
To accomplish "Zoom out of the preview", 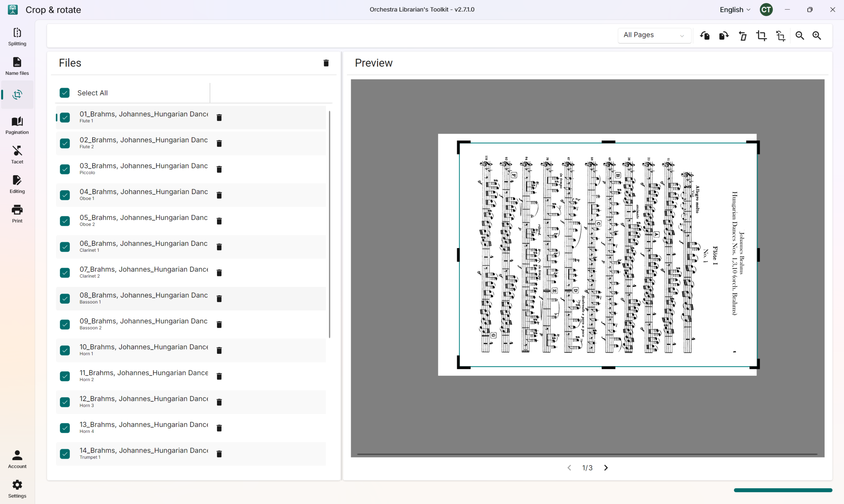I will [x=799, y=36].
